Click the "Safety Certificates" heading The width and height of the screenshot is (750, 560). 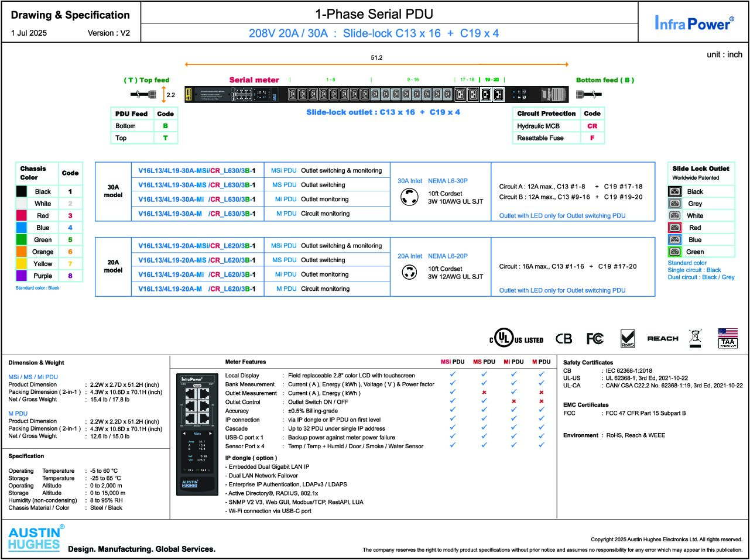(x=588, y=363)
